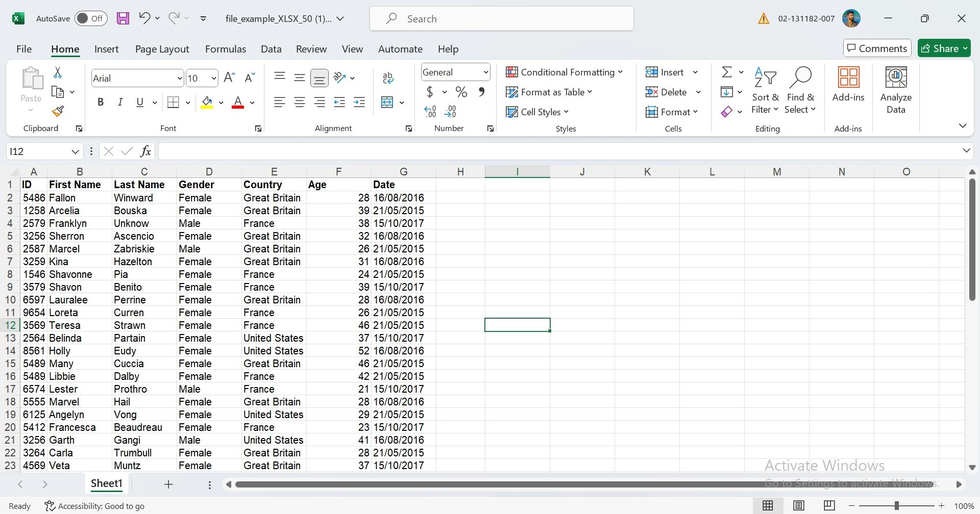Screen dimensions: 980x514
Task: Click the Increase Font Size icon
Action: point(230,78)
